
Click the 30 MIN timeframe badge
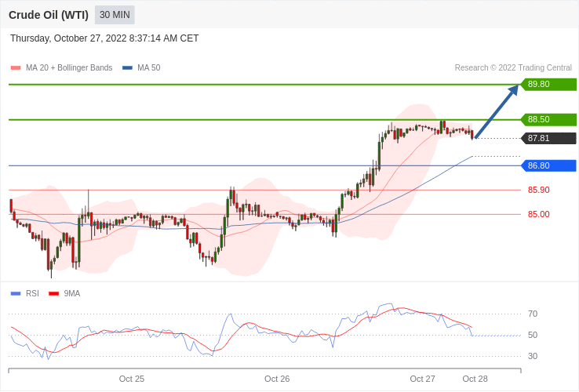coord(115,15)
